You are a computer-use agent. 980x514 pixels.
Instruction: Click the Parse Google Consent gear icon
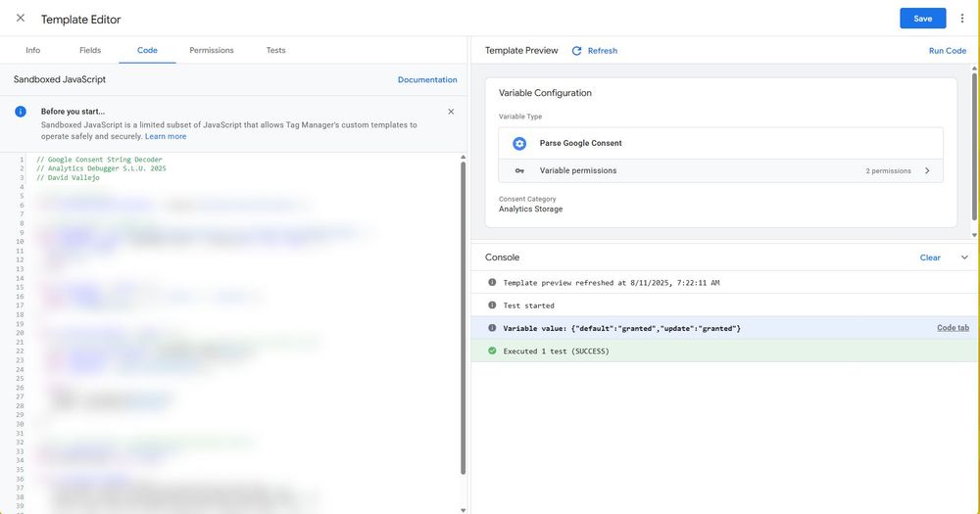click(x=519, y=143)
